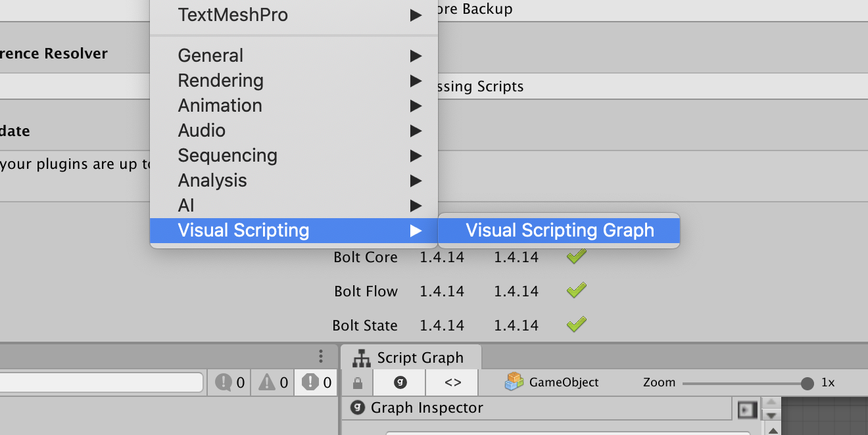
Task: Adjust the Zoom slider handle
Action: (808, 383)
